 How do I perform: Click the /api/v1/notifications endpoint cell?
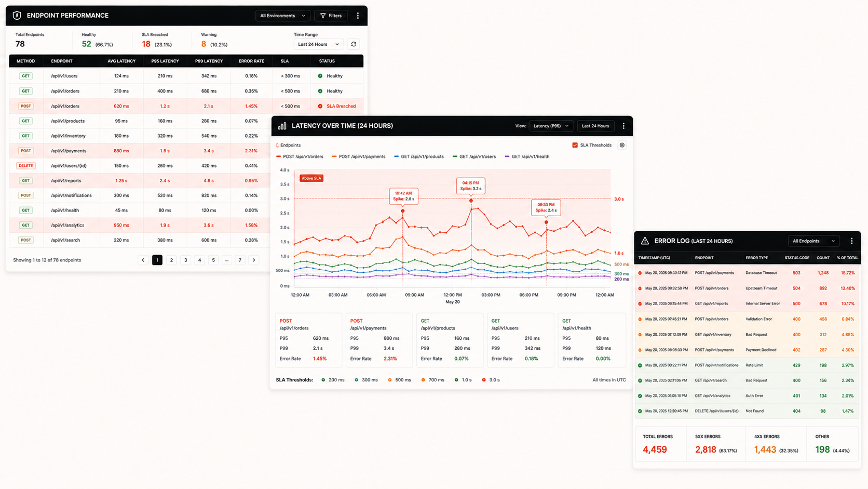(x=71, y=195)
